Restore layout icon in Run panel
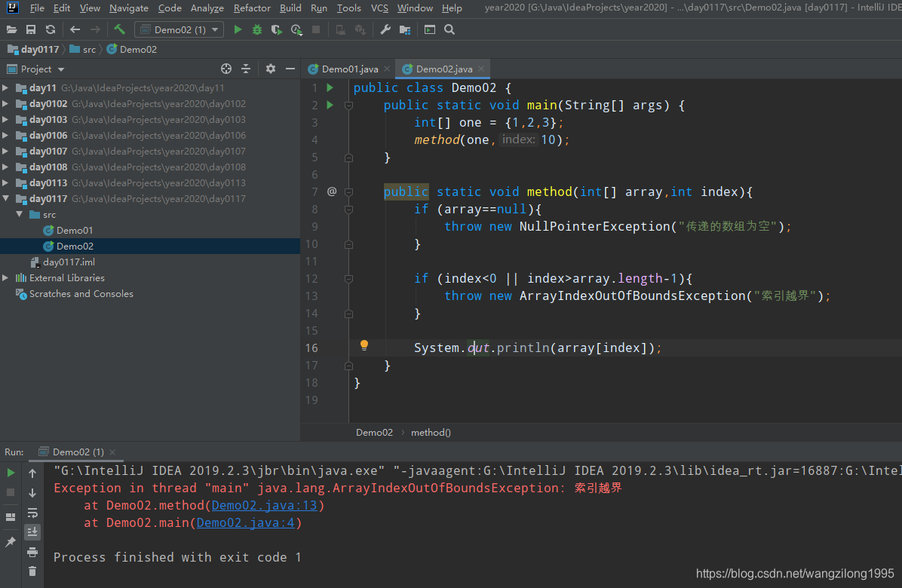Screen dimensions: 902x588 coord(11,517)
